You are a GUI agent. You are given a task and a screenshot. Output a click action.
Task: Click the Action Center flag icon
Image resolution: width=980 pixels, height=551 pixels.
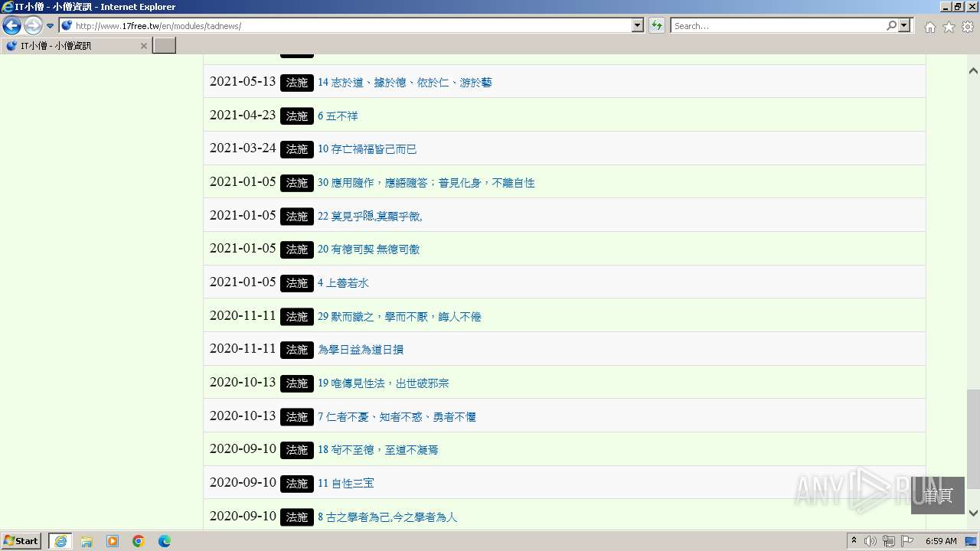pos(907,541)
